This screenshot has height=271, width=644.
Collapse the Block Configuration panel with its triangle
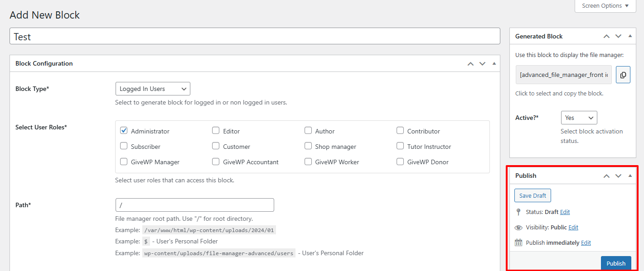point(494,63)
